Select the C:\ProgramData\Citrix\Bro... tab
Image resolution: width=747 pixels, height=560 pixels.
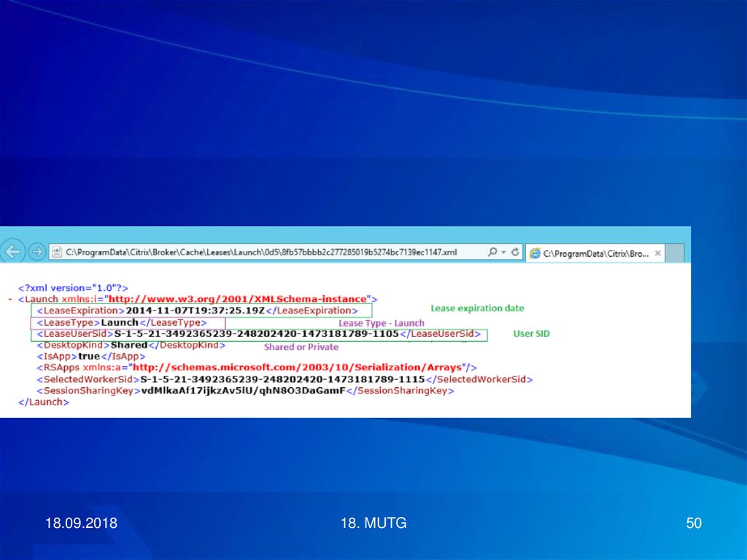tap(595, 253)
